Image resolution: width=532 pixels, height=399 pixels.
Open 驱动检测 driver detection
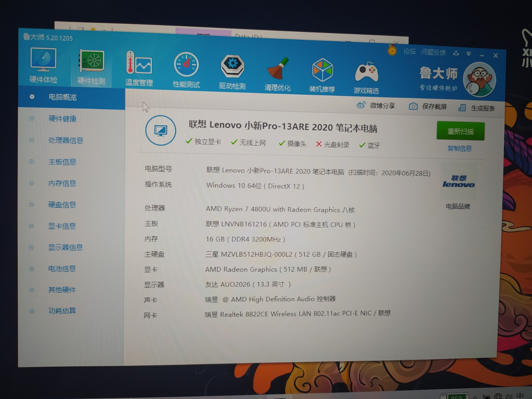click(x=232, y=72)
